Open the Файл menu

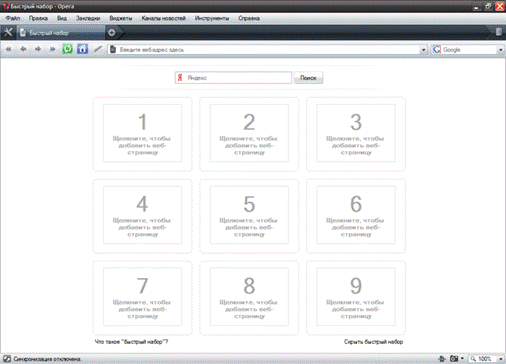13,18
